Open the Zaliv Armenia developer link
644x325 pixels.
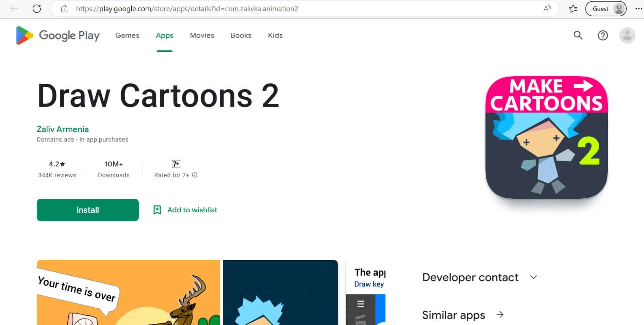63,129
